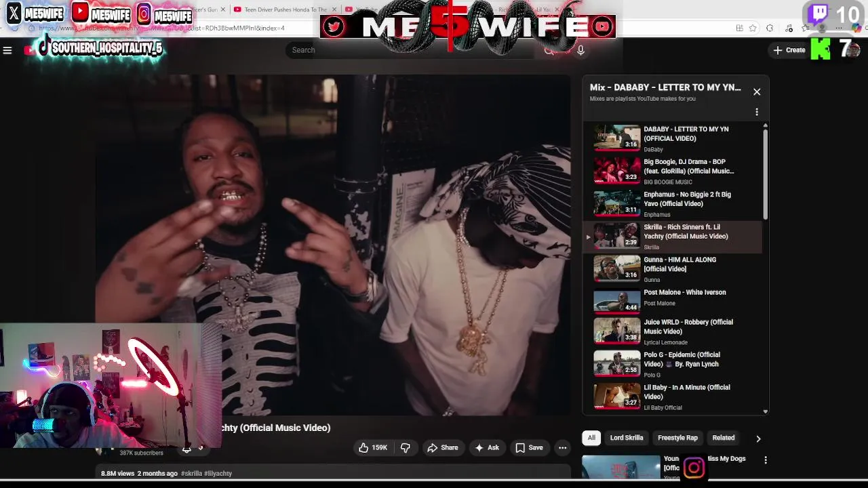Click the dislike thumbs-down icon

[406, 448]
